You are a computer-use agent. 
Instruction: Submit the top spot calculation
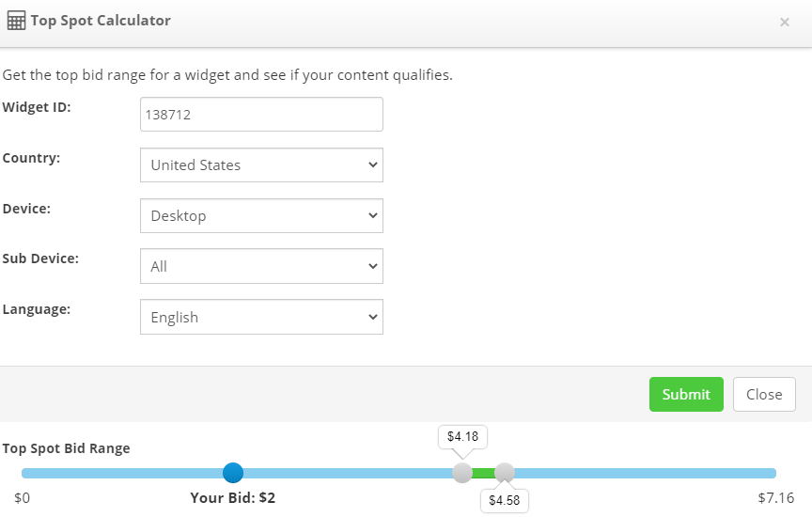coord(686,394)
